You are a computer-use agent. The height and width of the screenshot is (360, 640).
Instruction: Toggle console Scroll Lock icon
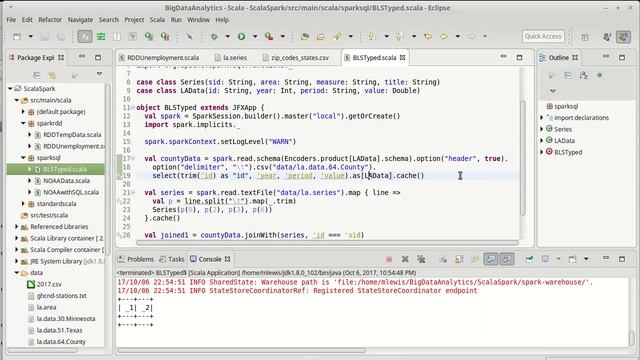(459, 259)
